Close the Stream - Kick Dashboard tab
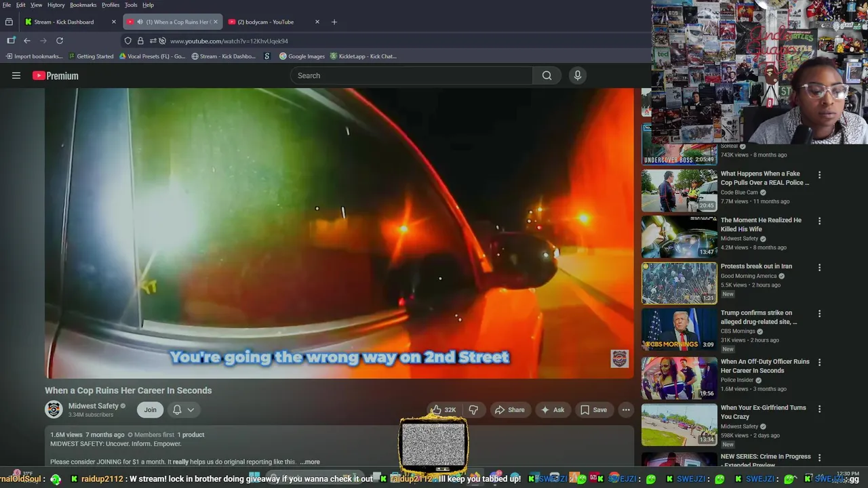The height and width of the screenshot is (488, 868). (x=114, y=22)
